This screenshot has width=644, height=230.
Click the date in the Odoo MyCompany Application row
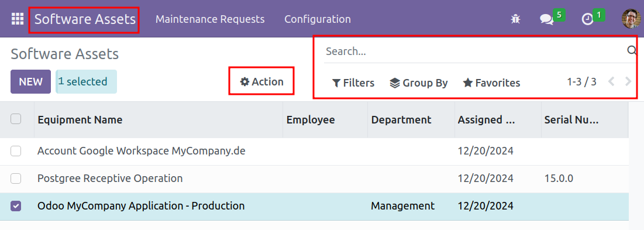pos(485,206)
